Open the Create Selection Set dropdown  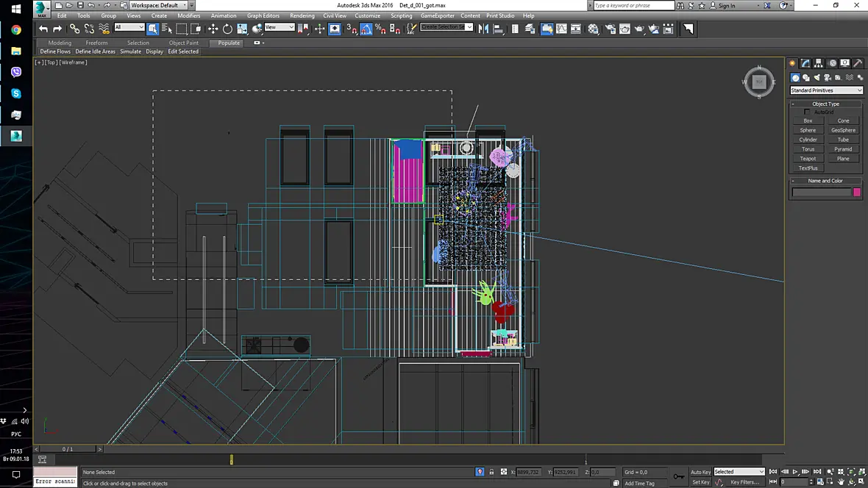click(447, 27)
